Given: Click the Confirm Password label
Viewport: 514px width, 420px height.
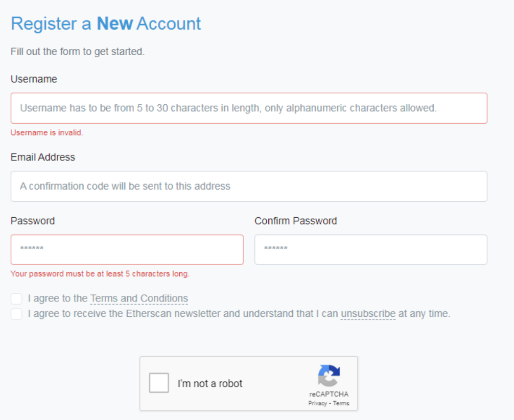Looking at the screenshot, I should 296,221.
